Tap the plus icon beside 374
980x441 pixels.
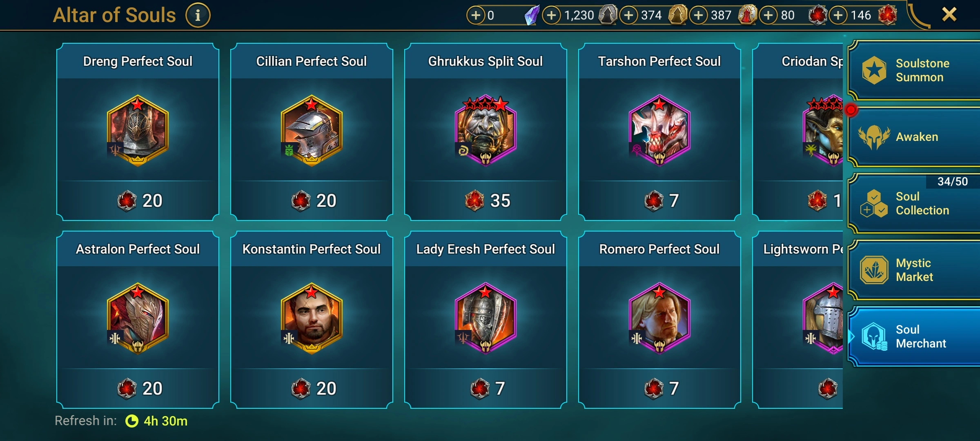(629, 16)
